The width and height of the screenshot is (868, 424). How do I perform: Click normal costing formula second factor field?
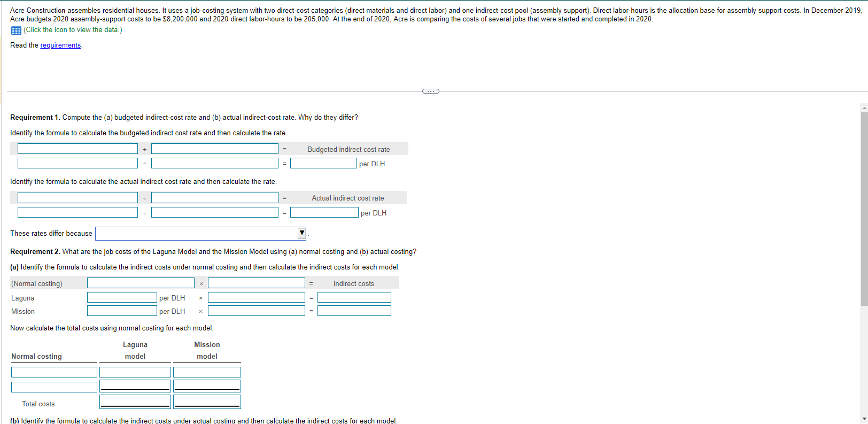click(257, 283)
